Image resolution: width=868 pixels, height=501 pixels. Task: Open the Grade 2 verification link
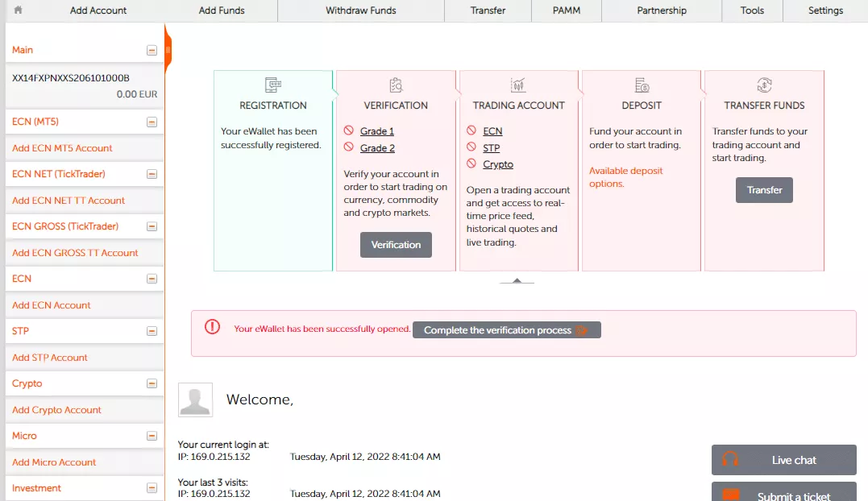pyautogui.click(x=377, y=148)
